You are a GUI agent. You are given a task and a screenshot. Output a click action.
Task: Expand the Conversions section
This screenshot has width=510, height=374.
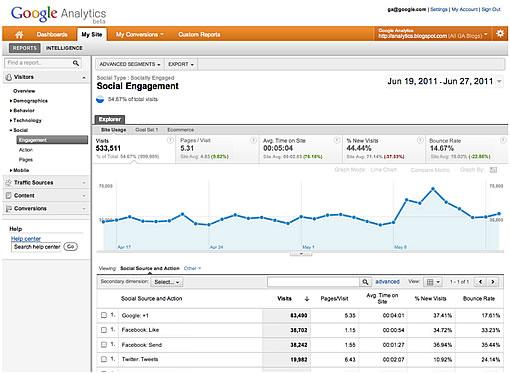[84, 209]
